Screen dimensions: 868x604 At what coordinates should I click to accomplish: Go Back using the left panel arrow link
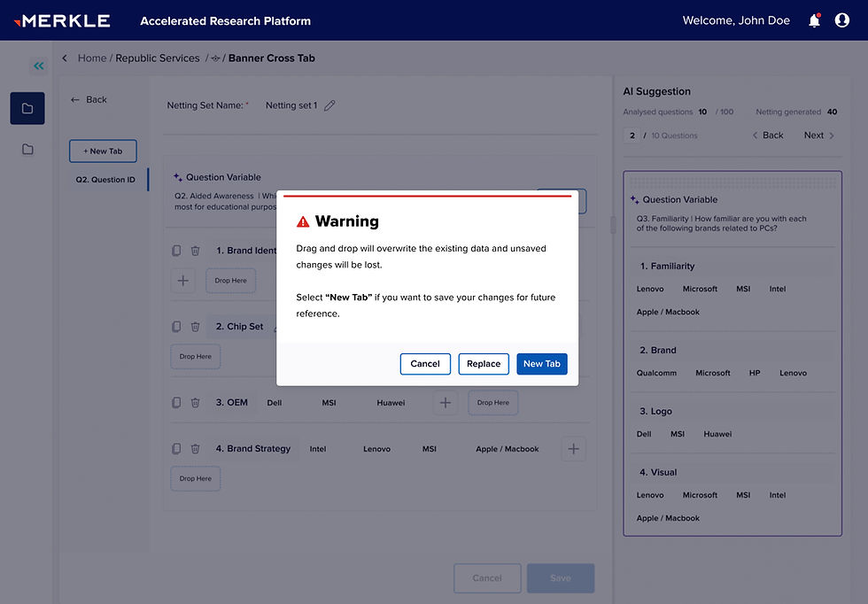(x=89, y=100)
